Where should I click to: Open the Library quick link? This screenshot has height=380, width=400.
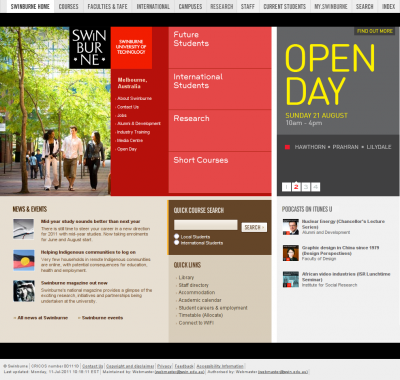click(186, 277)
